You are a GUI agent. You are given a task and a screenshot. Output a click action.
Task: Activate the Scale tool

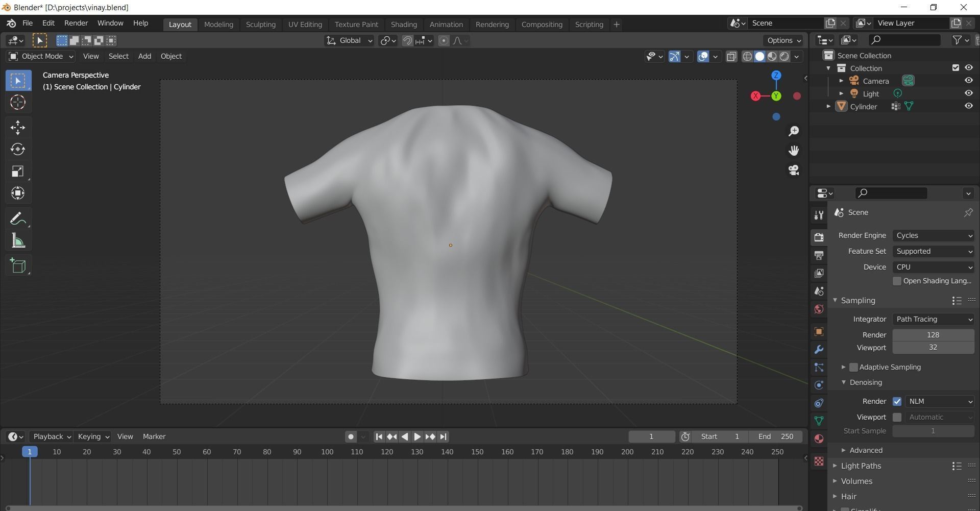pos(18,172)
